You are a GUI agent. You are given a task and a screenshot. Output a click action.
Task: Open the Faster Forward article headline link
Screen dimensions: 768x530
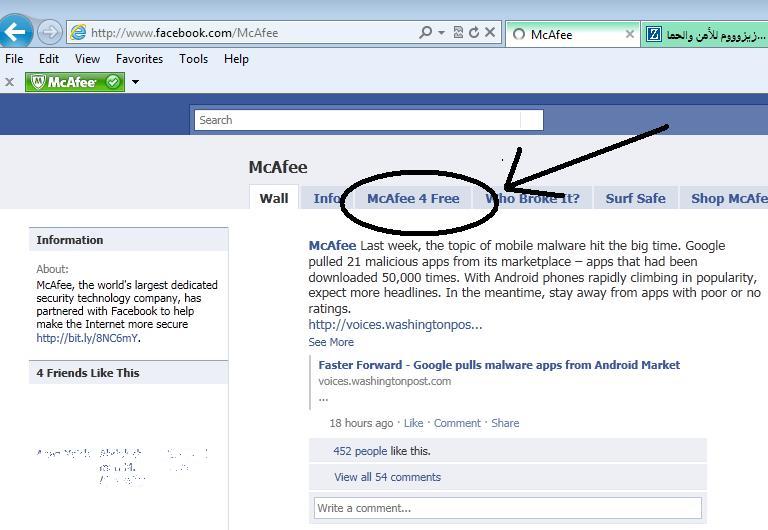pos(499,365)
